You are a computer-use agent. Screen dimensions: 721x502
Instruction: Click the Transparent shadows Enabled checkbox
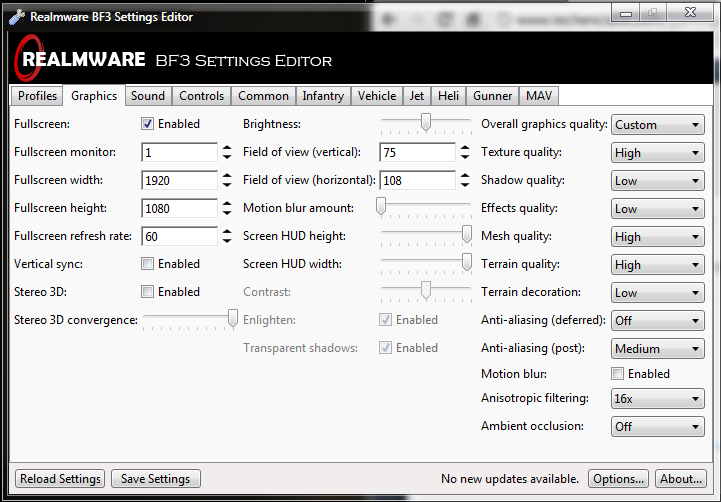(x=385, y=348)
